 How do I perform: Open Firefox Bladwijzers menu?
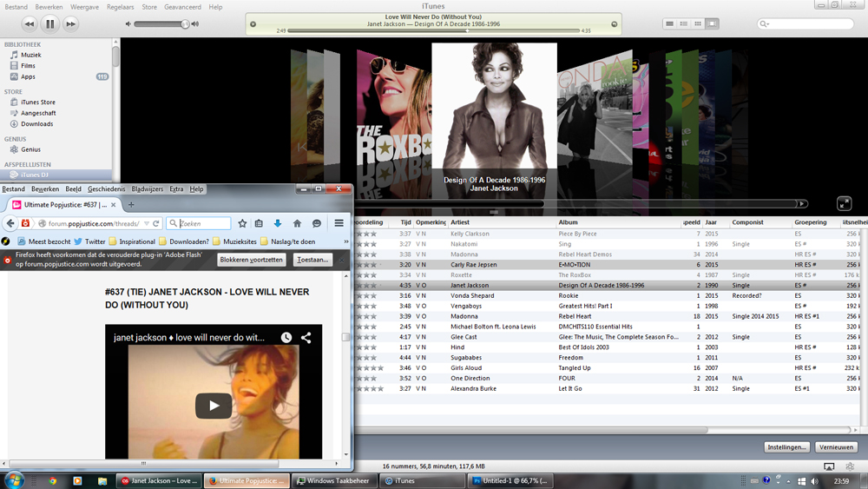pos(148,188)
